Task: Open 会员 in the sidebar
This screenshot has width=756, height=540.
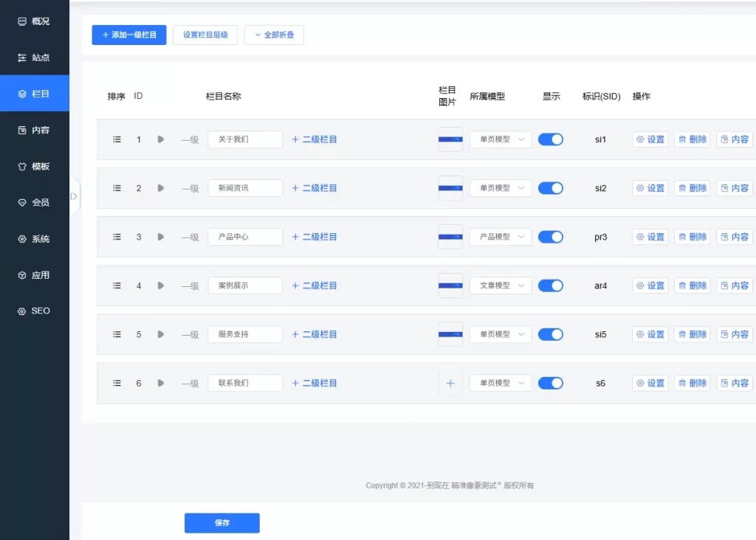Action: (x=34, y=202)
